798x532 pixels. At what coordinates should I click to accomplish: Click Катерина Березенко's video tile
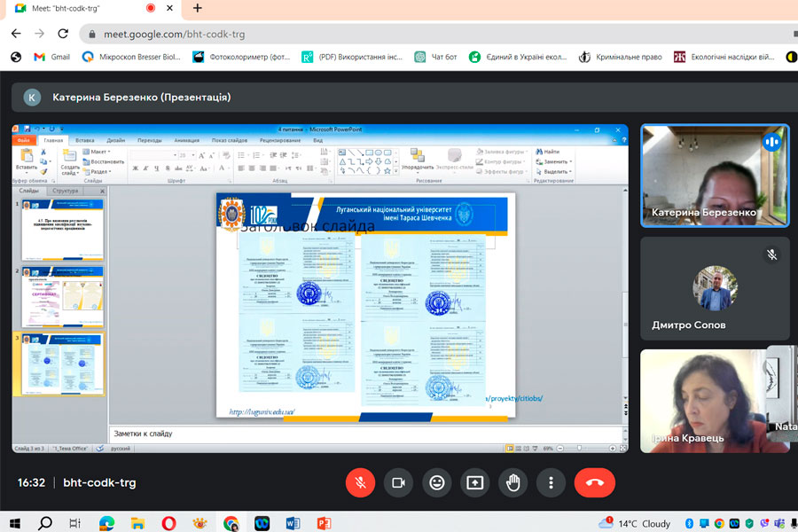point(715,176)
